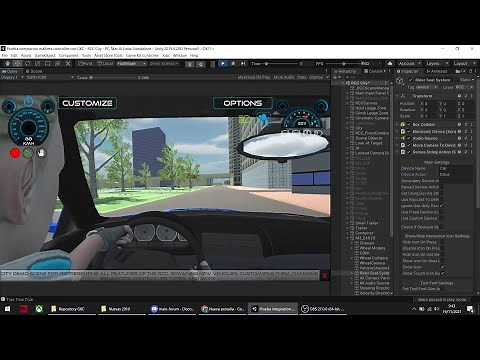Click the GameObject cube icon in Inspector
The width and height of the screenshot is (480, 360).
click(x=400, y=81)
